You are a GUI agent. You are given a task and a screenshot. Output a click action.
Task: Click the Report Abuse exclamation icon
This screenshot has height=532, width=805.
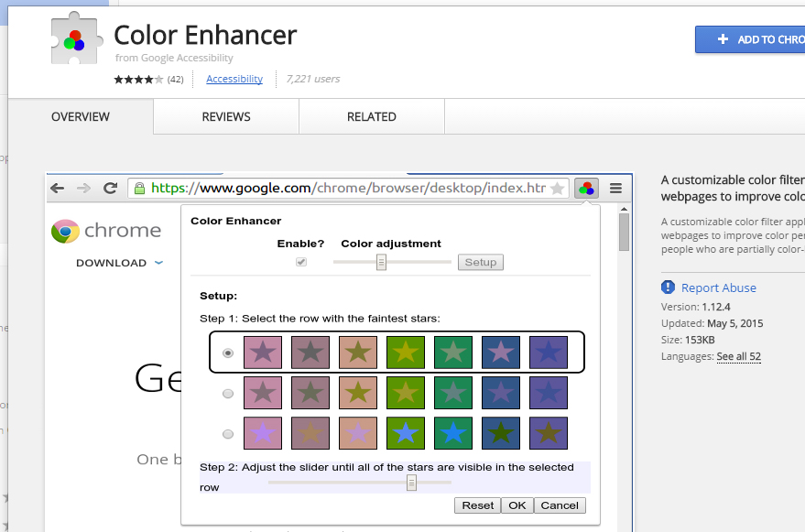[x=668, y=287]
